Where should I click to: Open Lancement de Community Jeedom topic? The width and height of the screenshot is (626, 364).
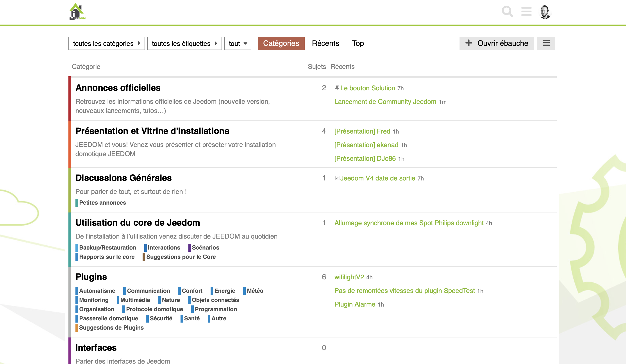(385, 102)
